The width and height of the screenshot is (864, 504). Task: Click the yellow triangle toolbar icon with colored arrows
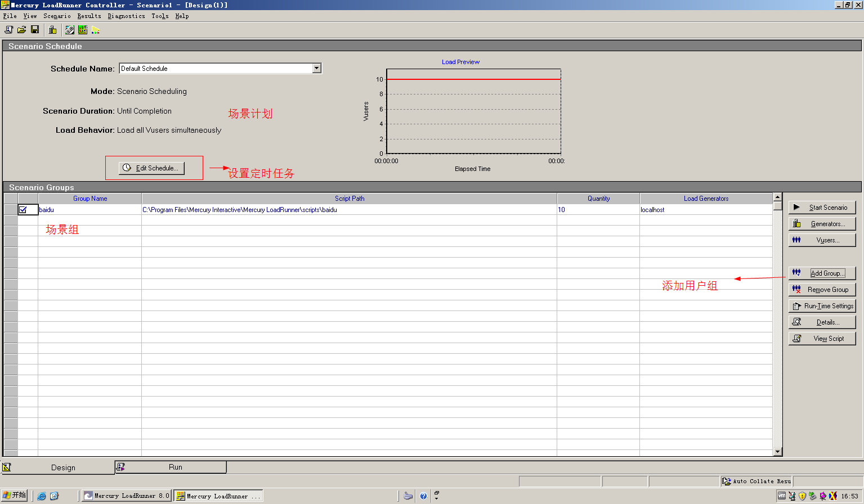coord(96,29)
